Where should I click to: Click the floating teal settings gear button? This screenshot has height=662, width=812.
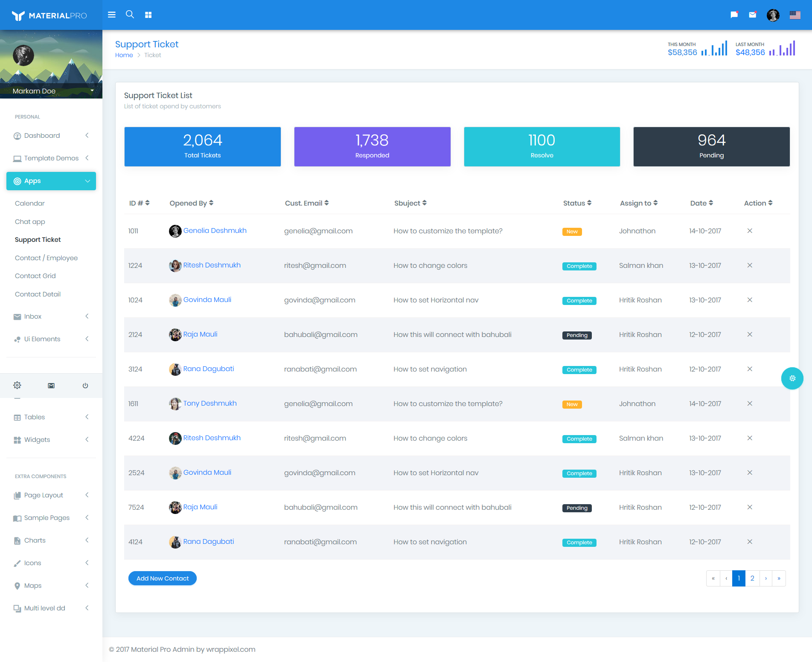tap(792, 378)
